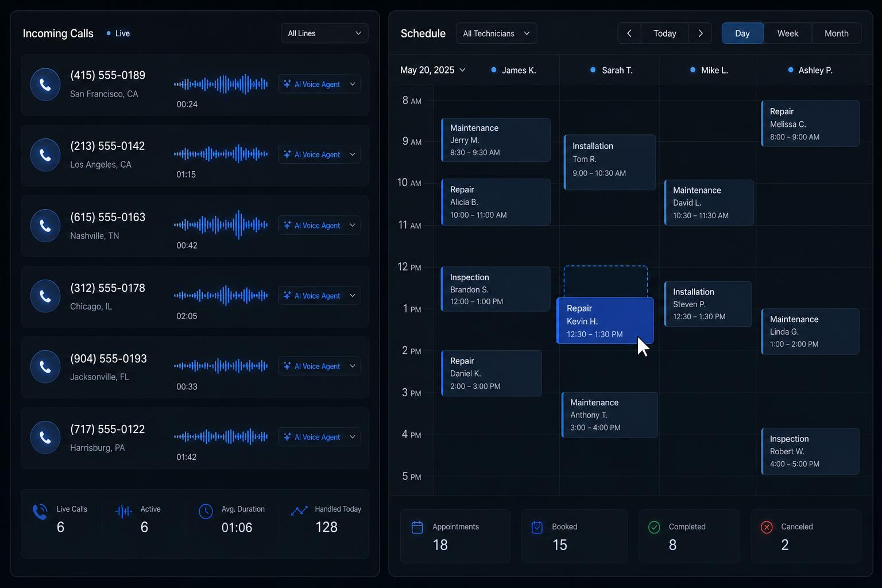Open Daniel K. Repair appointment

pyautogui.click(x=492, y=373)
